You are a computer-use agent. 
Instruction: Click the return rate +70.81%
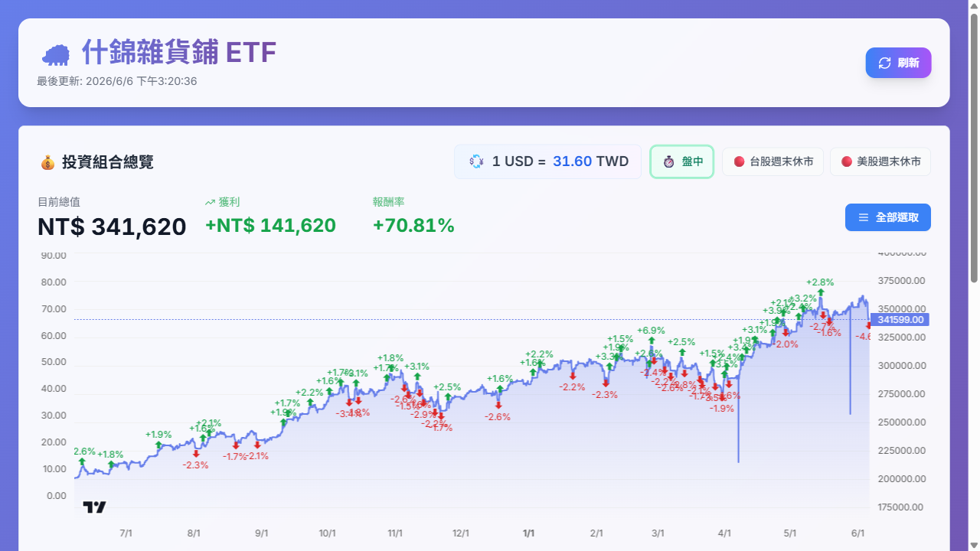click(x=413, y=226)
